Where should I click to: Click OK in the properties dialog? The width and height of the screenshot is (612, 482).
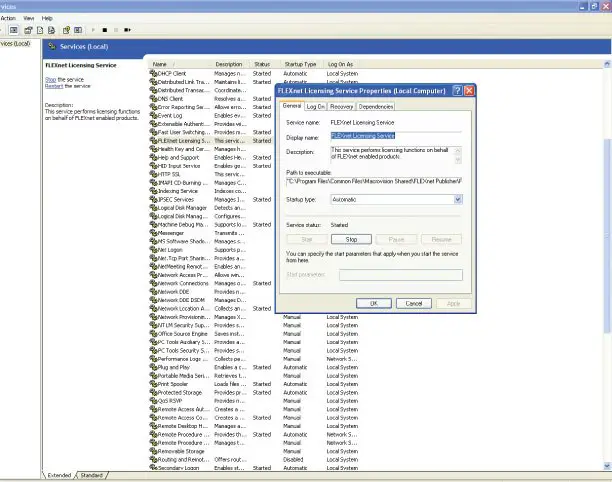click(x=374, y=304)
